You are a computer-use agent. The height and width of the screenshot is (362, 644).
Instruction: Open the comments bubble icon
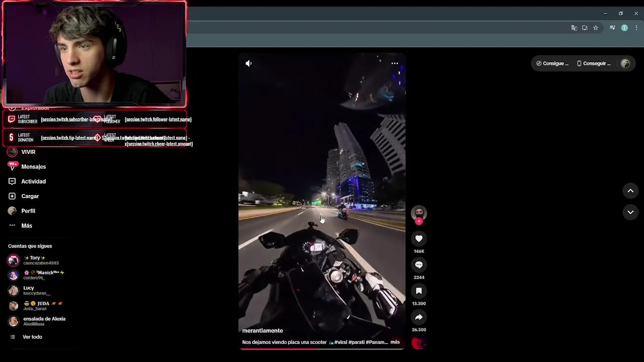(x=419, y=264)
